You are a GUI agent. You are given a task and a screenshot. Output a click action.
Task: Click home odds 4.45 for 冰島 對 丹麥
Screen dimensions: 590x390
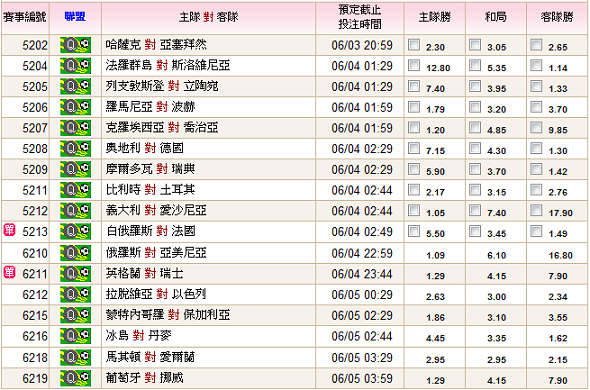coord(435,338)
